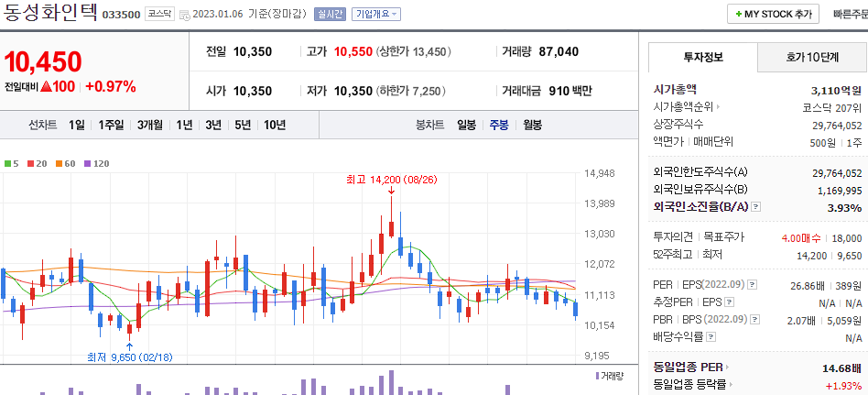
Task: Click the red up-triangle beside 전일대비 100
Action: 46,86
